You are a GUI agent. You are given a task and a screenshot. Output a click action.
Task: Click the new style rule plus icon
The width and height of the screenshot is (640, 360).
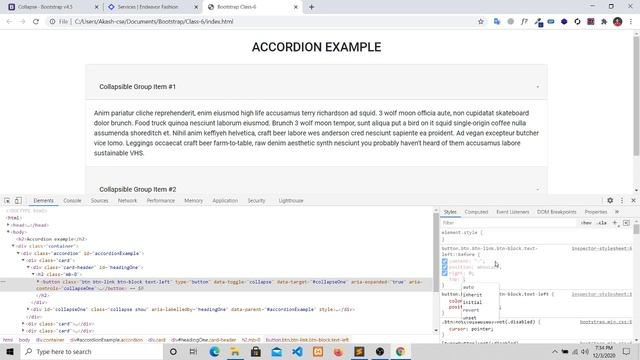pyautogui.click(x=615, y=223)
